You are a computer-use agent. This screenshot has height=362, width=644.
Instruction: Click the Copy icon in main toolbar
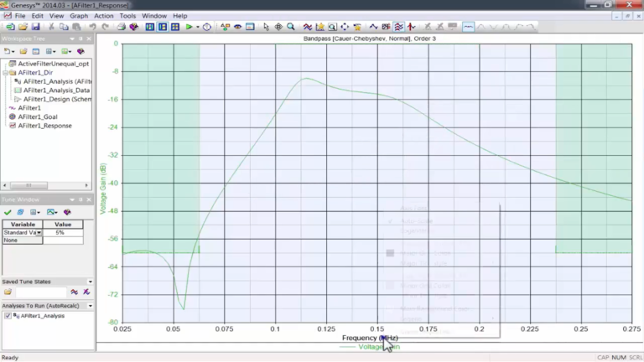(x=64, y=27)
